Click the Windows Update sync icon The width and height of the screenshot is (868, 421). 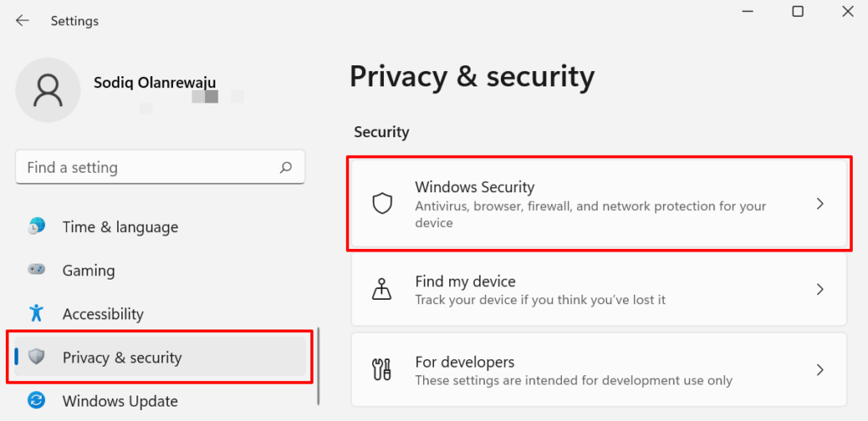click(36, 401)
